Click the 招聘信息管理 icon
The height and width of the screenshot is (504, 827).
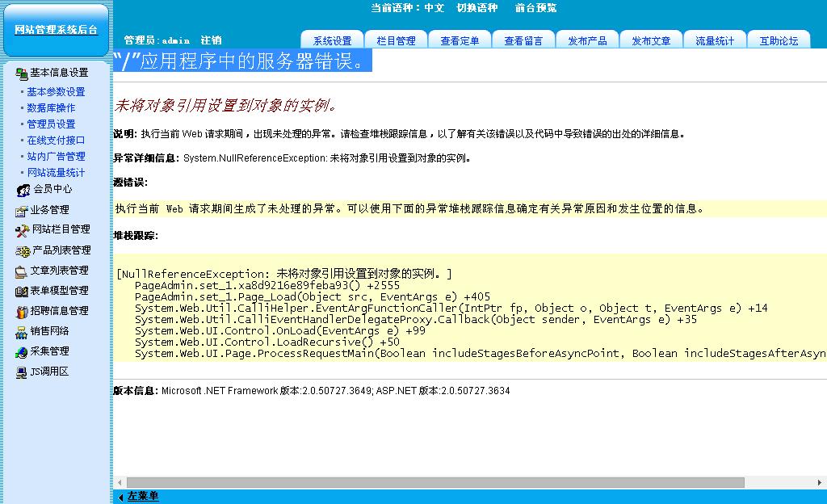pyautogui.click(x=22, y=311)
